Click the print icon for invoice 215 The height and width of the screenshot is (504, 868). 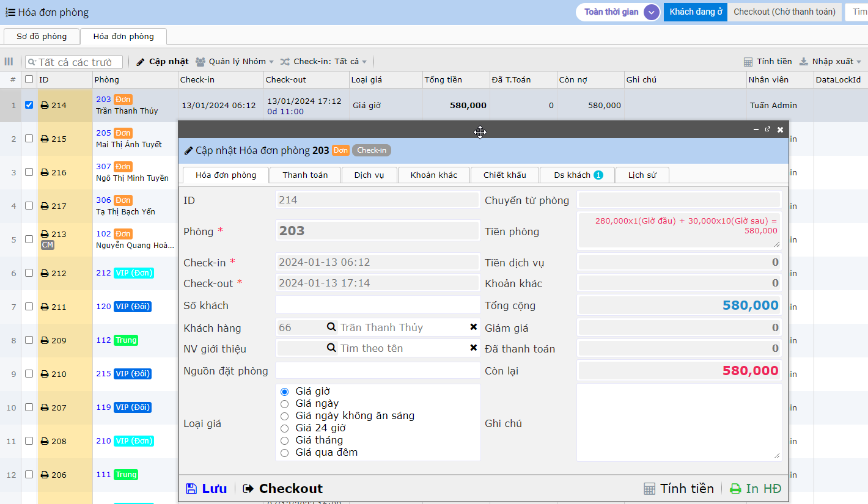[44, 139]
